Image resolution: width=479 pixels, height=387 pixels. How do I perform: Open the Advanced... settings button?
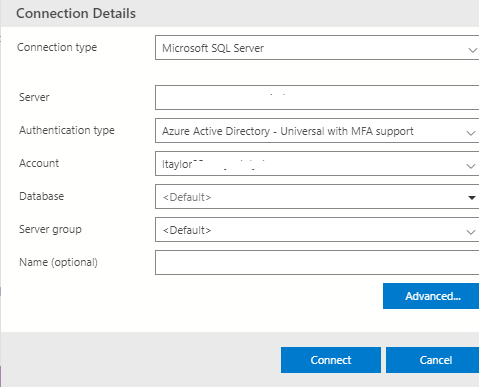pyautogui.click(x=431, y=296)
